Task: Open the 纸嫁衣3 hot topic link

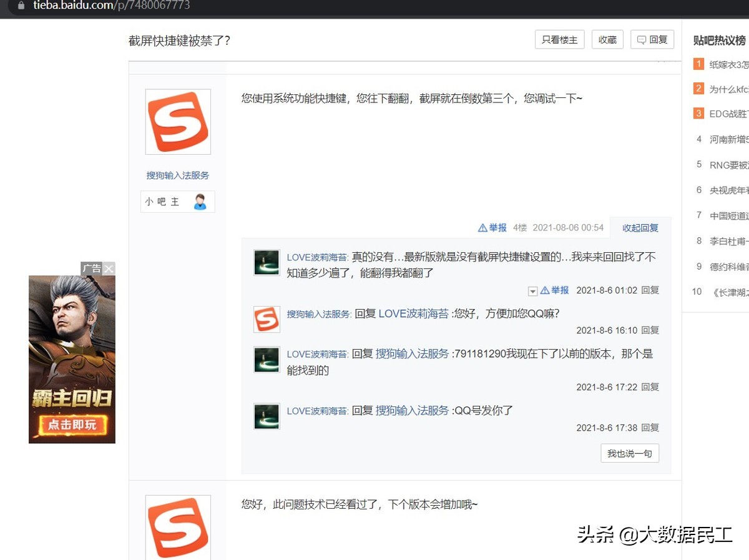Action: click(728, 63)
